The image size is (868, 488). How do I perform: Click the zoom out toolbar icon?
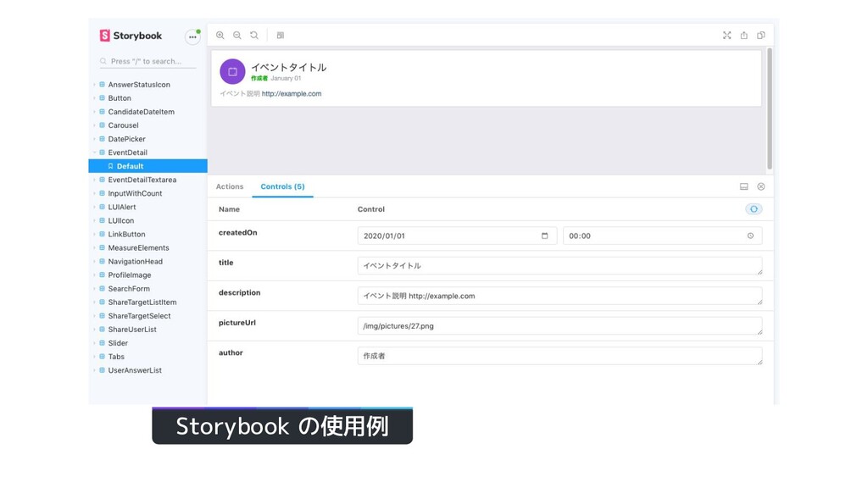click(x=237, y=36)
